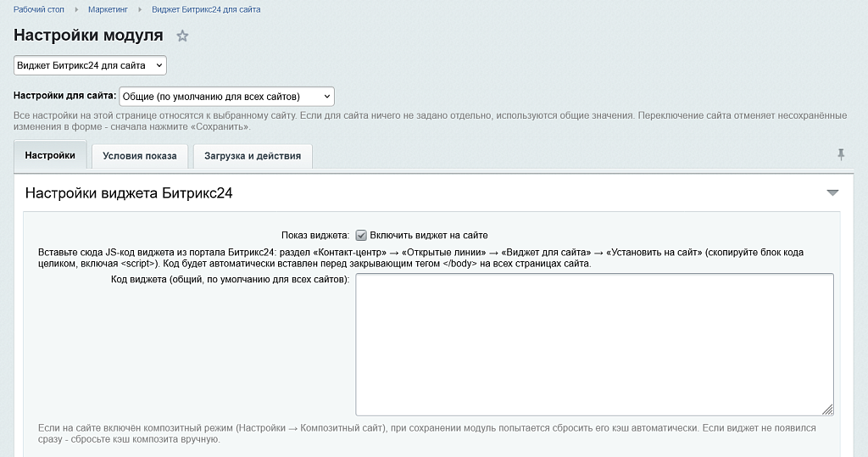Click the Код виджета field label

point(230,280)
